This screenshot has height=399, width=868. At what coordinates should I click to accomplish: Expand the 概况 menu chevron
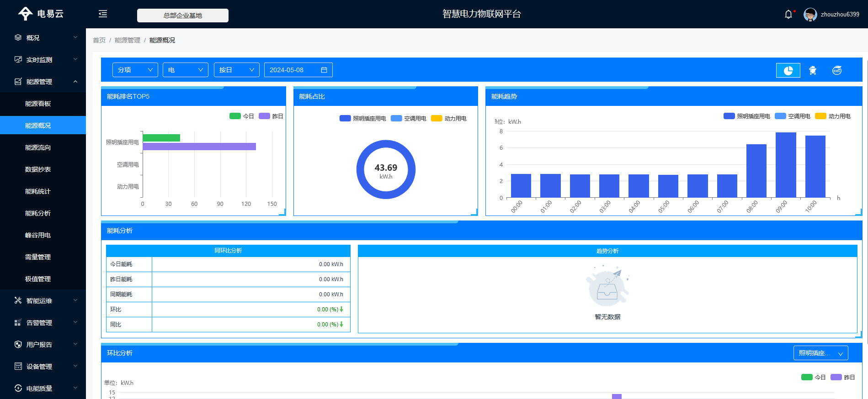click(75, 37)
